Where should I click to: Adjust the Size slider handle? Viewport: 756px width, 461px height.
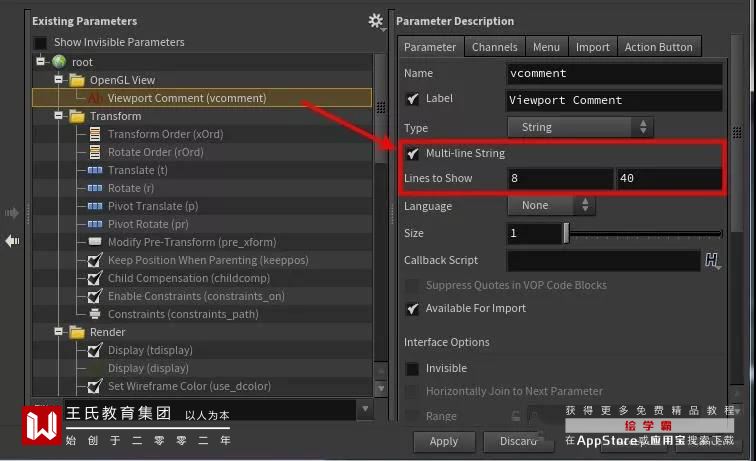click(566, 233)
